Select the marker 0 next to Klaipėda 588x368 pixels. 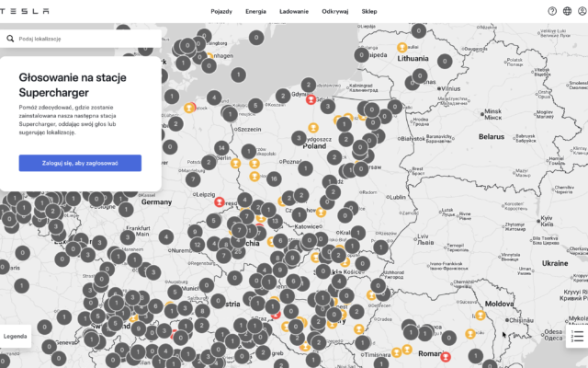(x=361, y=55)
